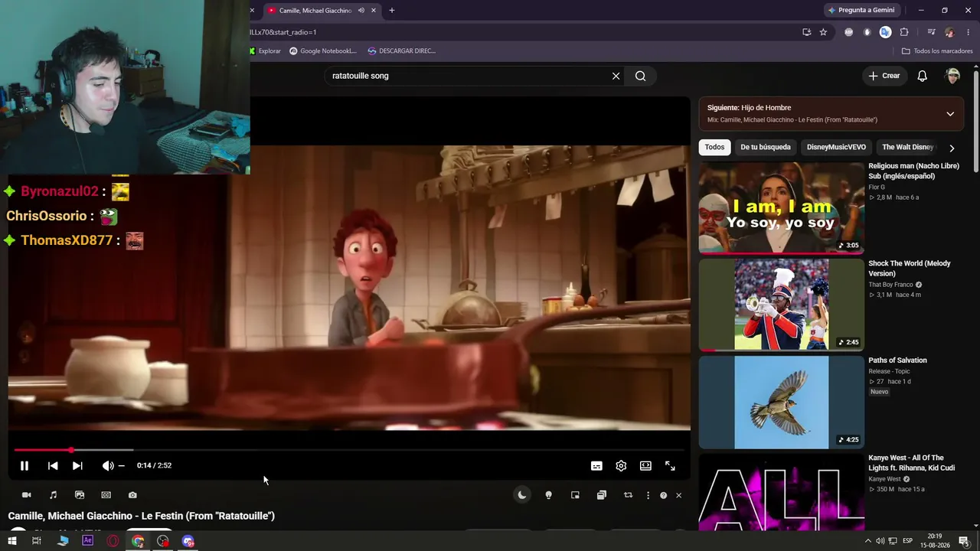Open the Chrome media controls icon

931,32
